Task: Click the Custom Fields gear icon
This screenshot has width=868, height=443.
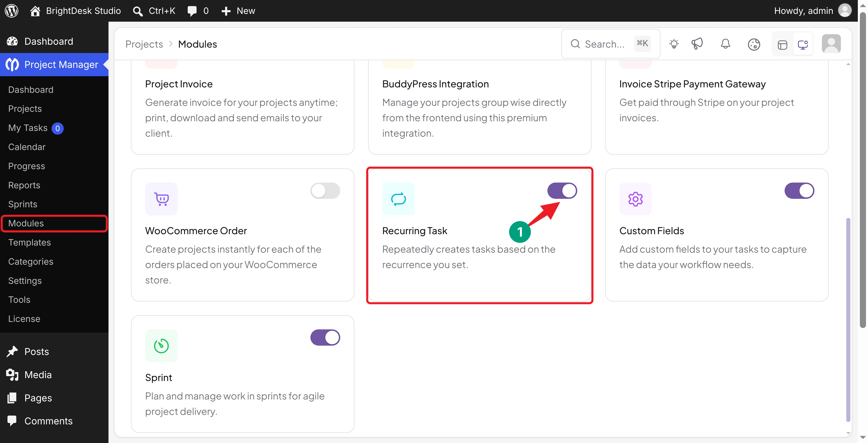Action: pos(636,199)
